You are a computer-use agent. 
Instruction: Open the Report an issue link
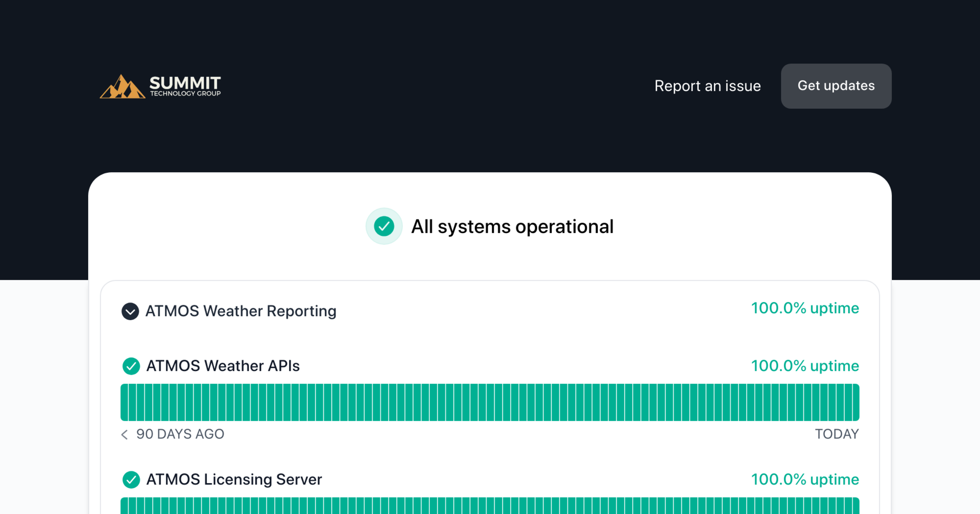point(707,86)
